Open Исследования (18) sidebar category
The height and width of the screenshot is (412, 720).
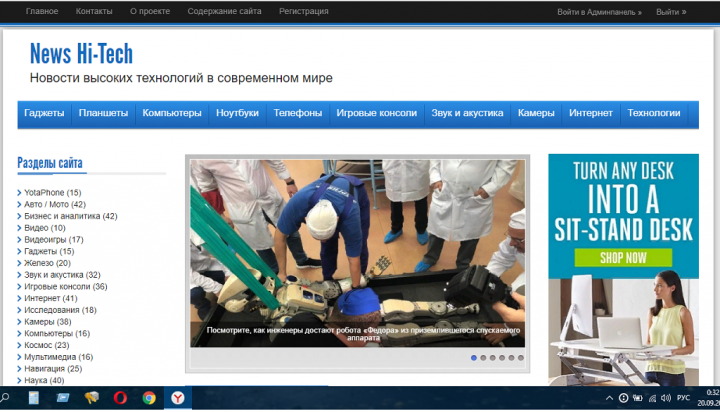[x=60, y=310]
